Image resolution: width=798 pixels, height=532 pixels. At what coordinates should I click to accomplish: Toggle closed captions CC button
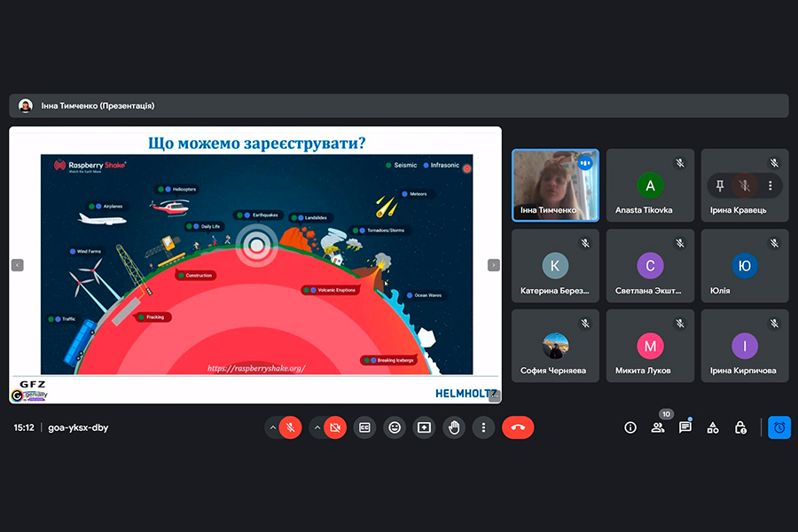coord(365,427)
